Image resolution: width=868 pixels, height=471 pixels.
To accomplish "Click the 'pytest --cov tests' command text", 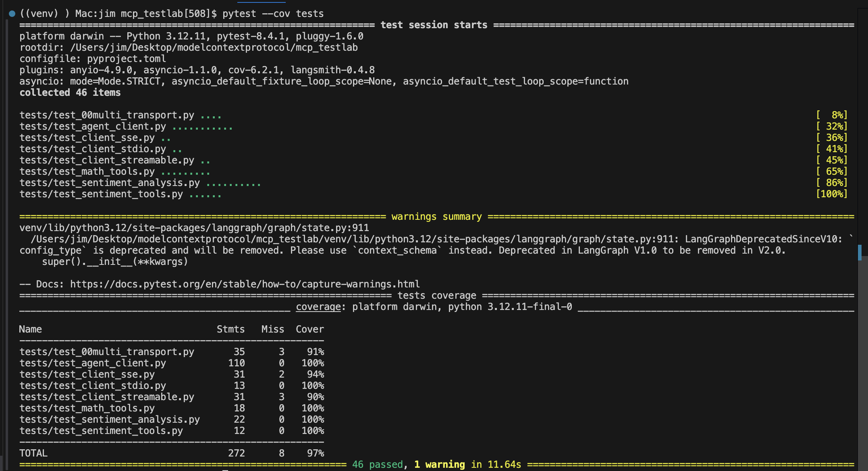I will pyautogui.click(x=273, y=14).
